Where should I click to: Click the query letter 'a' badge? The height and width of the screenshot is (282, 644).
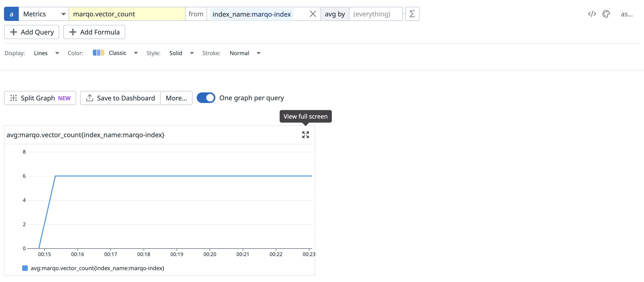tap(11, 14)
